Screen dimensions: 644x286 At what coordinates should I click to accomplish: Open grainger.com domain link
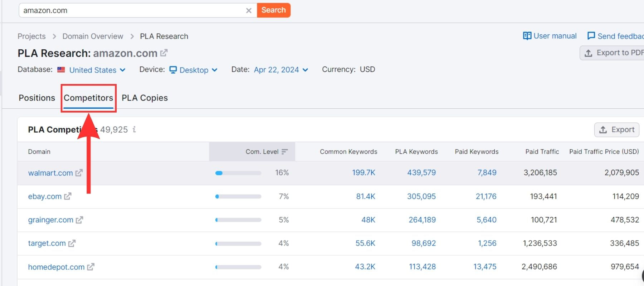(50, 220)
